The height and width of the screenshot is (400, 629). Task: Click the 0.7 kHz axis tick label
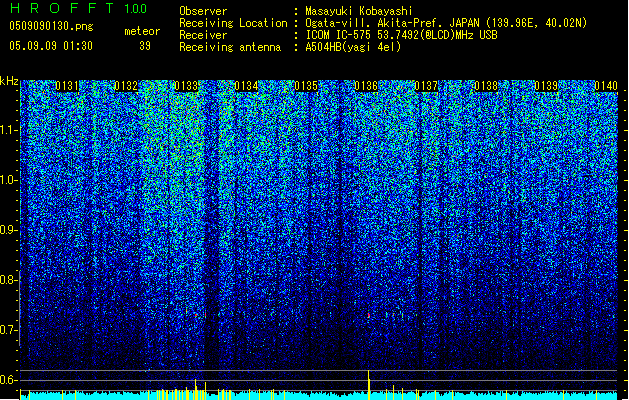9,330
